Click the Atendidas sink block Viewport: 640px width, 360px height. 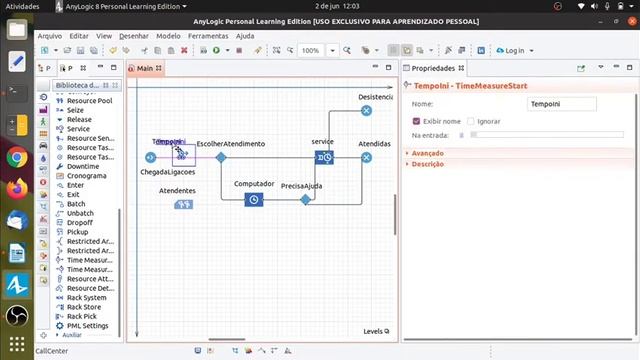pos(366,157)
